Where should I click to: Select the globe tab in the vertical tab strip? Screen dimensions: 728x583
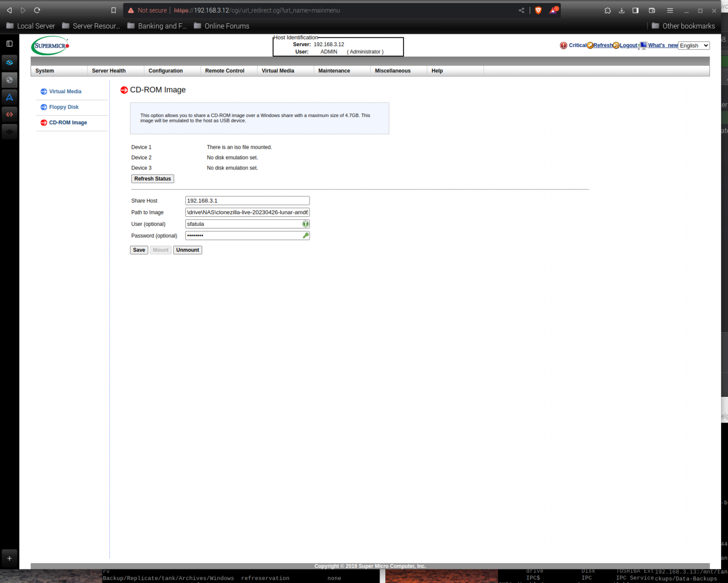click(x=9, y=80)
